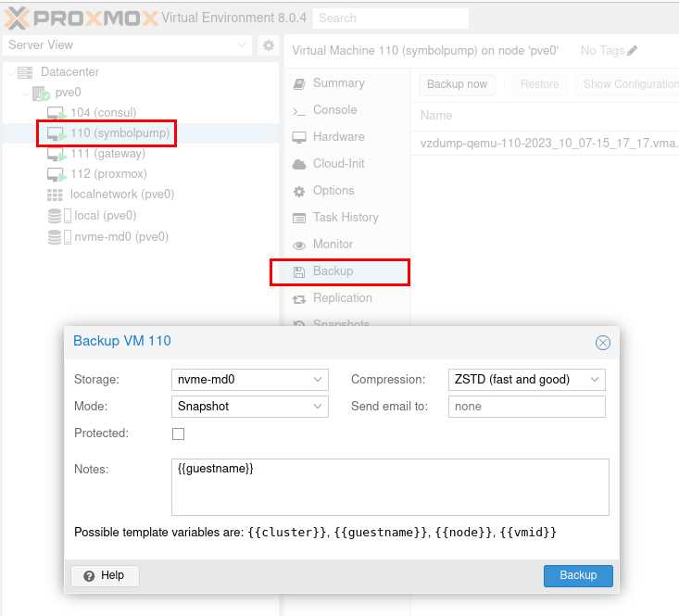Click the Monitor eye icon

coord(299,245)
